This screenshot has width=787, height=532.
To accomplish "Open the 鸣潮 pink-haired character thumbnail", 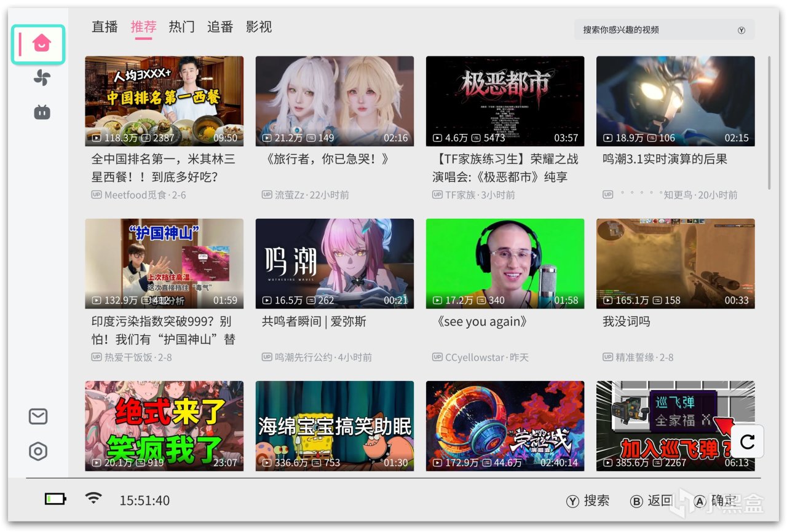I will click(334, 264).
